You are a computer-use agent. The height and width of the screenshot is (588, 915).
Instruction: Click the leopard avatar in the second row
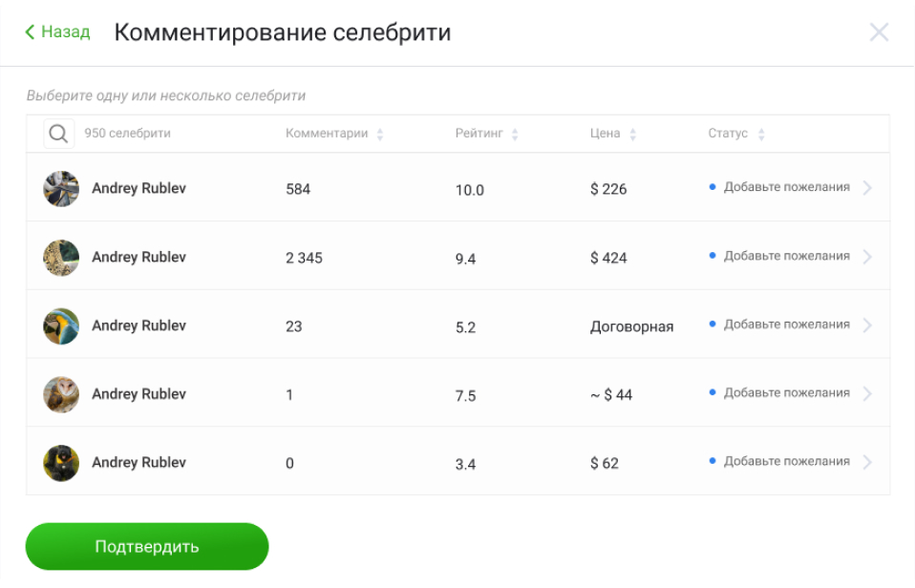coord(61,258)
